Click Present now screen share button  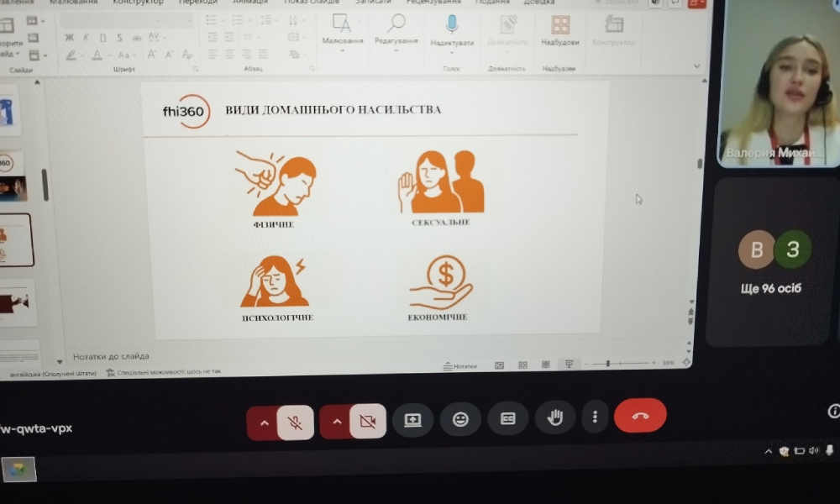point(412,419)
